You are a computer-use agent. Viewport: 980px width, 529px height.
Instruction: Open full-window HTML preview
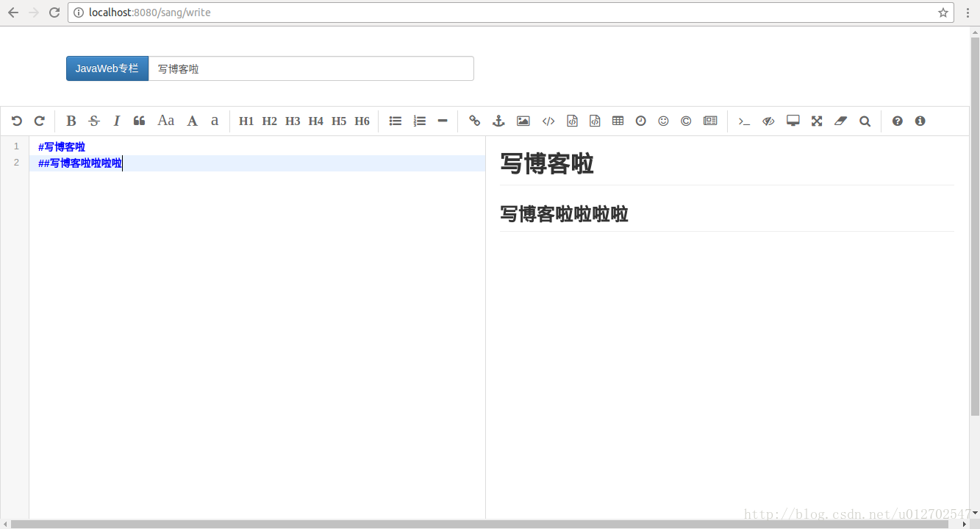[793, 121]
